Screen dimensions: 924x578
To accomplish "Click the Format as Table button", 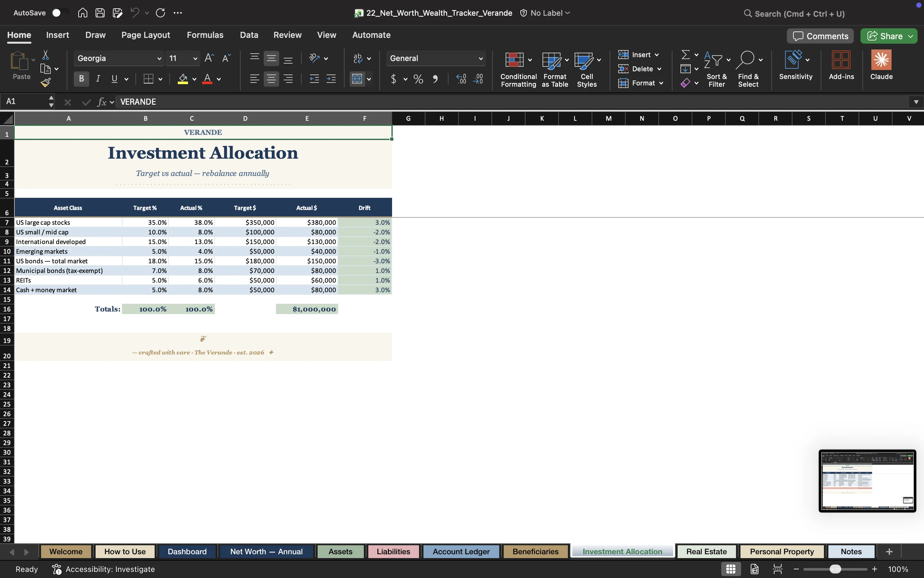I will pyautogui.click(x=555, y=70).
